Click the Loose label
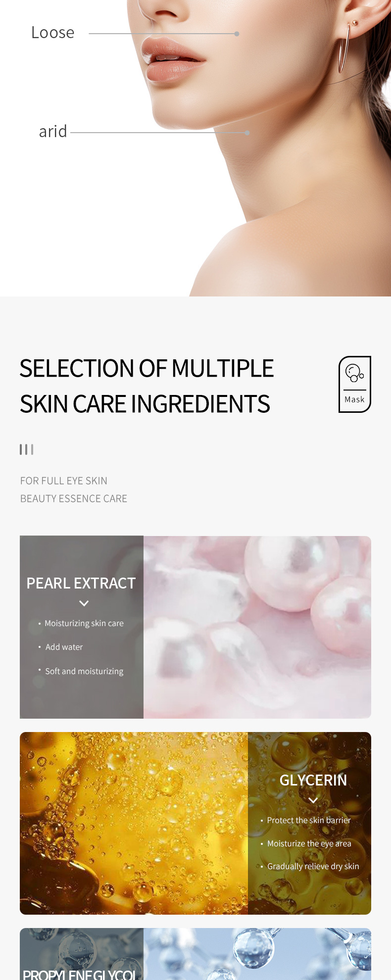 coord(53,33)
